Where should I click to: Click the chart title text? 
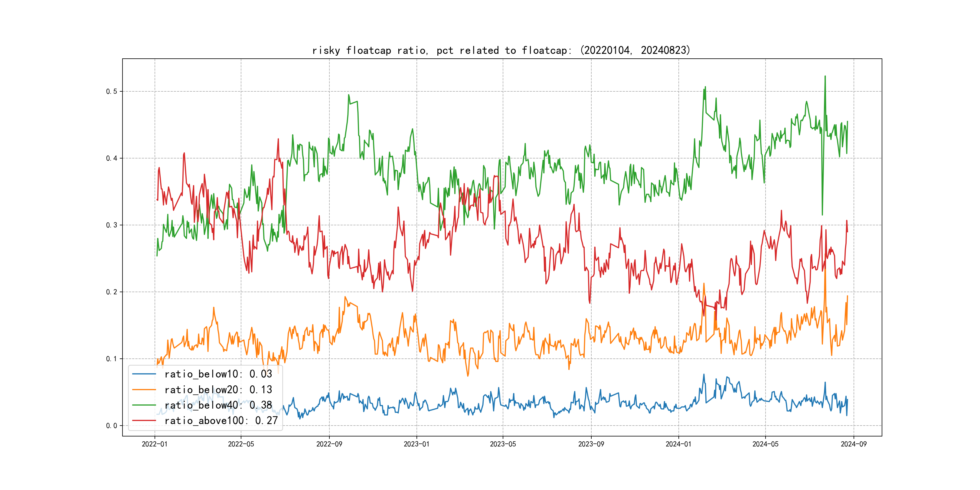pos(501,50)
